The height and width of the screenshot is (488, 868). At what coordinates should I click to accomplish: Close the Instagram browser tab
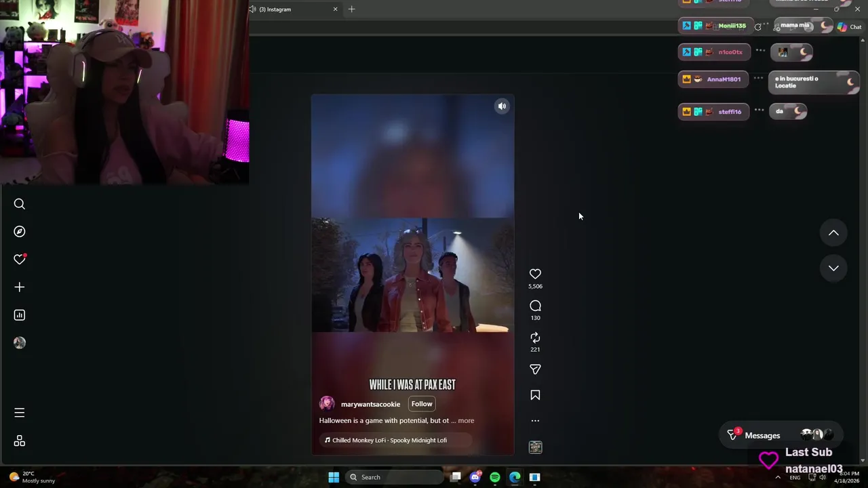point(335,9)
